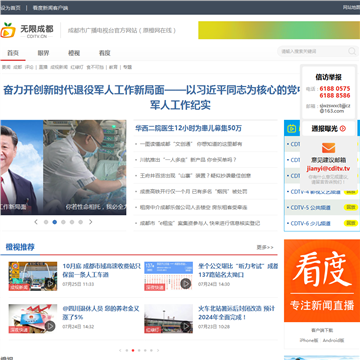Open the 成贵高铁开行仅一个月 news item
Screen dimensions: 360x360
coord(193,192)
